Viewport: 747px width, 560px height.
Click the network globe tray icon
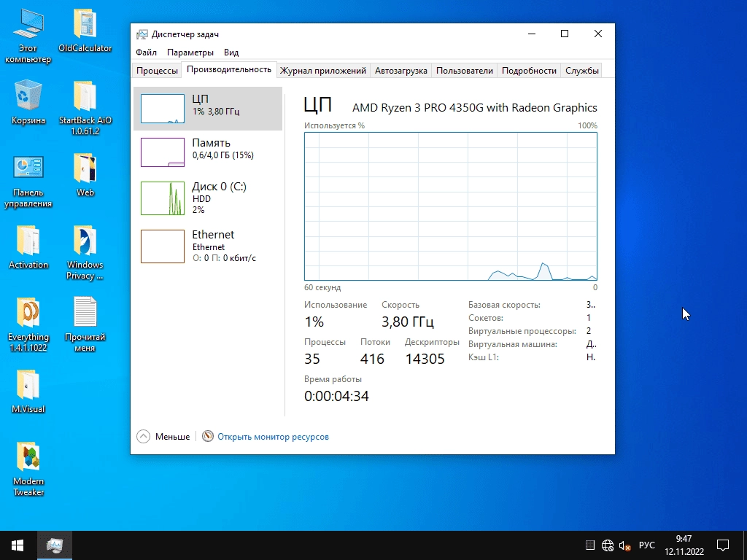pyautogui.click(x=608, y=545)
